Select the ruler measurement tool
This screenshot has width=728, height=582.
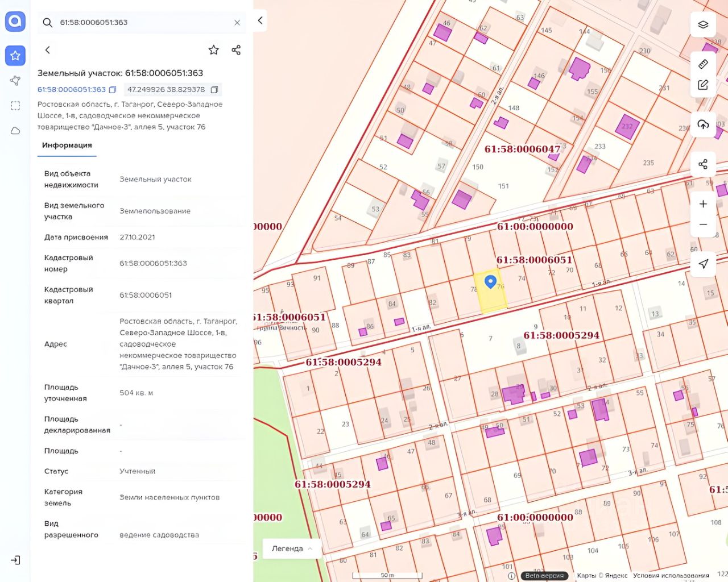[703, 64]
